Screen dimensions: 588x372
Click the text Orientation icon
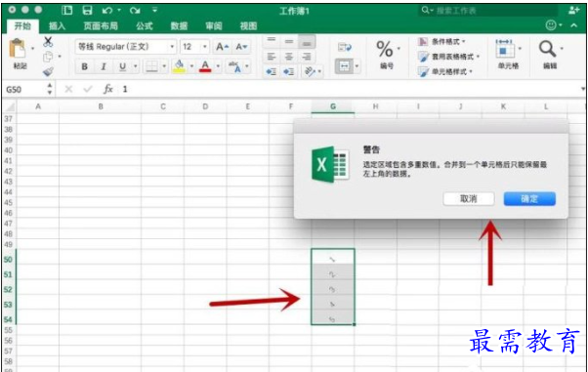[311, 71]
